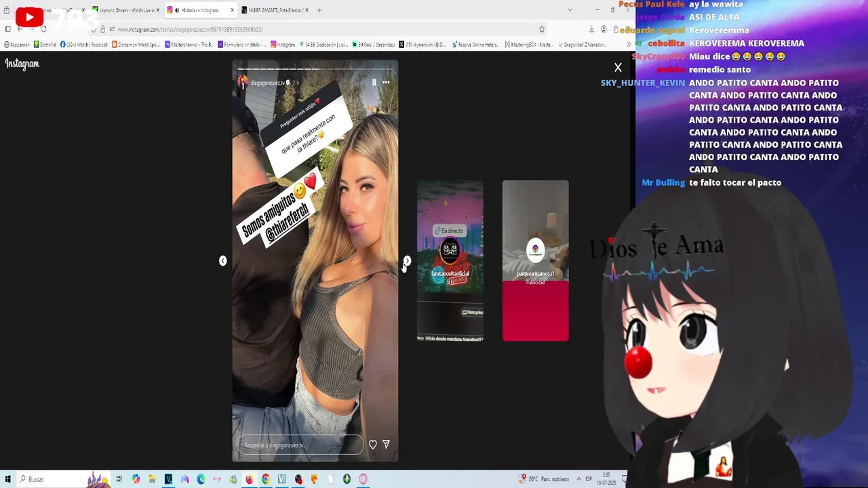Open Microsoft Edge from the taskbar
The height and width of the screenshot is (488, 868).
(201, 479)
